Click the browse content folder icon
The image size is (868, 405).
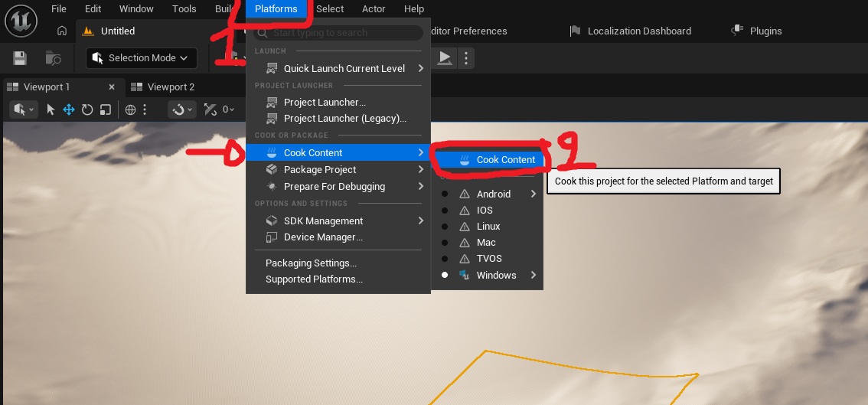tap(53, 58)
